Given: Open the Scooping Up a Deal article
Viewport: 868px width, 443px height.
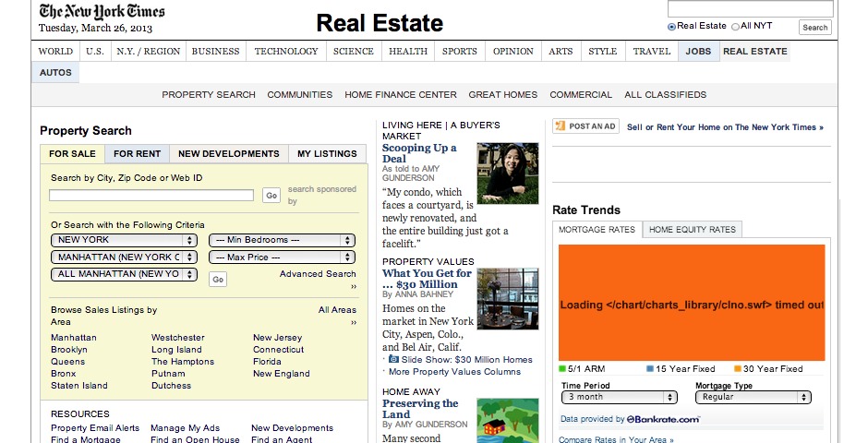Looking at the screenshot, I should pos(419,153).
